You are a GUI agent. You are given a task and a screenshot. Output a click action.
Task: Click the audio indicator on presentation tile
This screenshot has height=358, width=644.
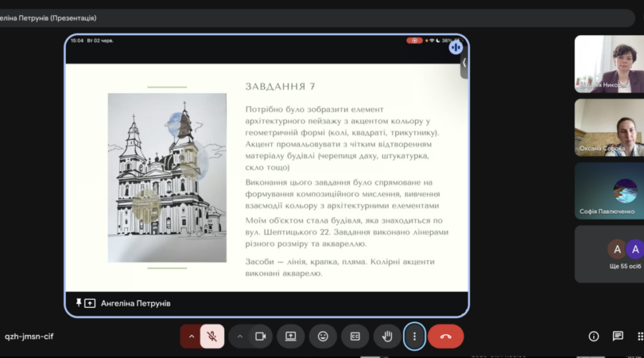point(455,47)
